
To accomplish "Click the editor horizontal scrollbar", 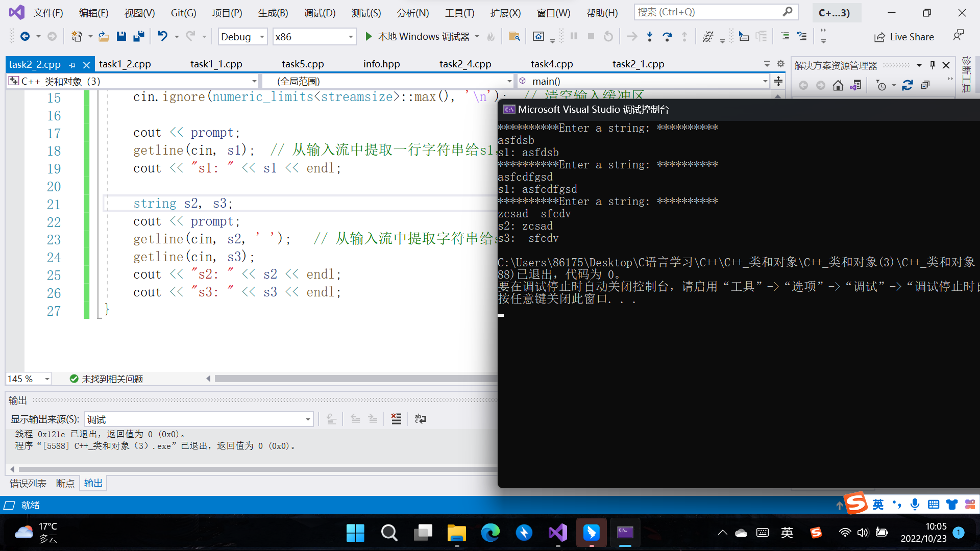I will coord(352,379).
